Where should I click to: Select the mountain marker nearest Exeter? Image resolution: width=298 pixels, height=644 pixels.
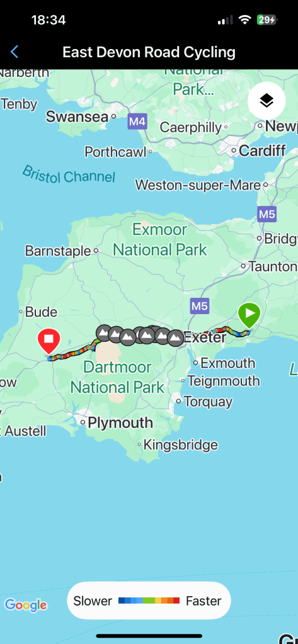(176, 338)
